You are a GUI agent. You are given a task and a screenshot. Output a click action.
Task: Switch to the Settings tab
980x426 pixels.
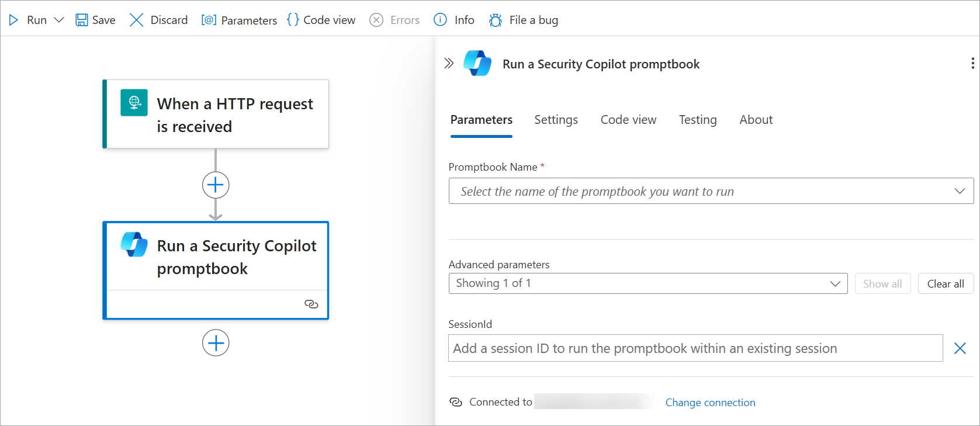pos(556,120)
